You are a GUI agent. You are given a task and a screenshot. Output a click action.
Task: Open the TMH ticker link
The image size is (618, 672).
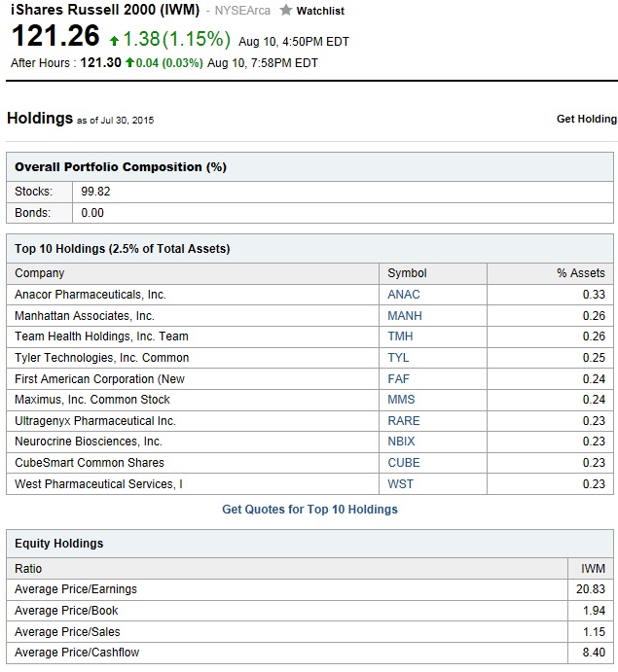pyautogui.click(x=400, y=336)
